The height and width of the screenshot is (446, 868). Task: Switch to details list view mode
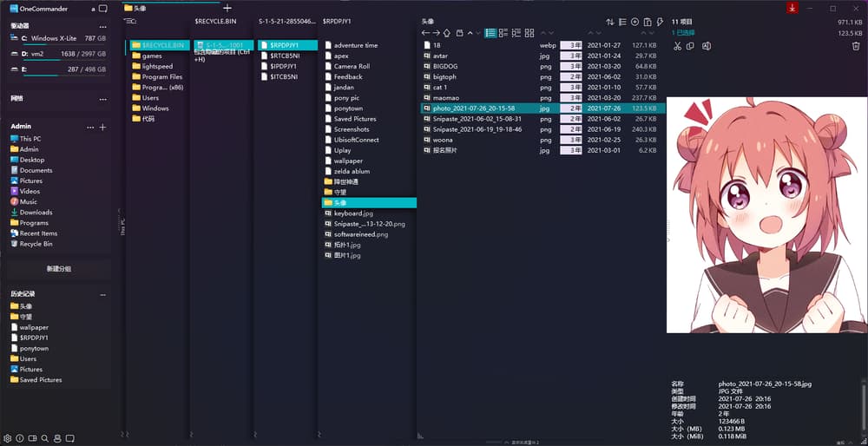pos(490,33)
